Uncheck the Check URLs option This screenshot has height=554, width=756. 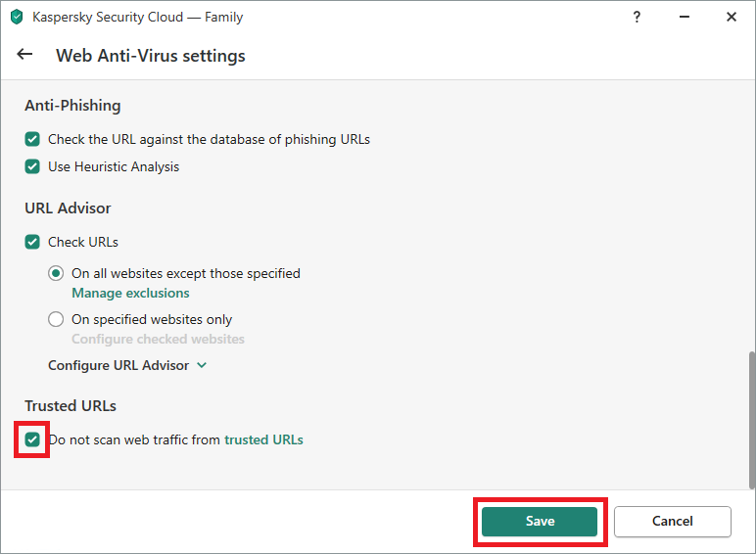coord(32,242)
